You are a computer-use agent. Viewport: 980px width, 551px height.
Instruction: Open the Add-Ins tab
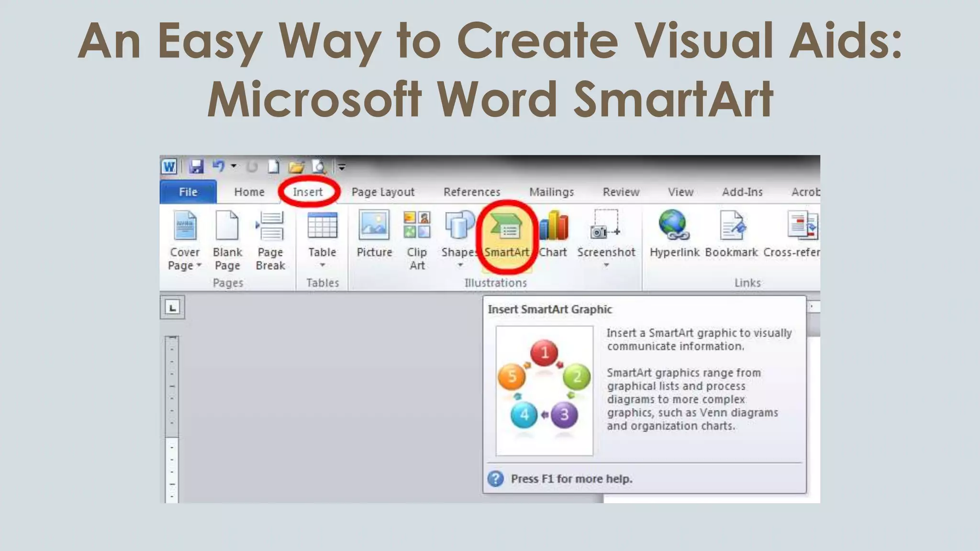pyautogui.click(x=742, y=192)
